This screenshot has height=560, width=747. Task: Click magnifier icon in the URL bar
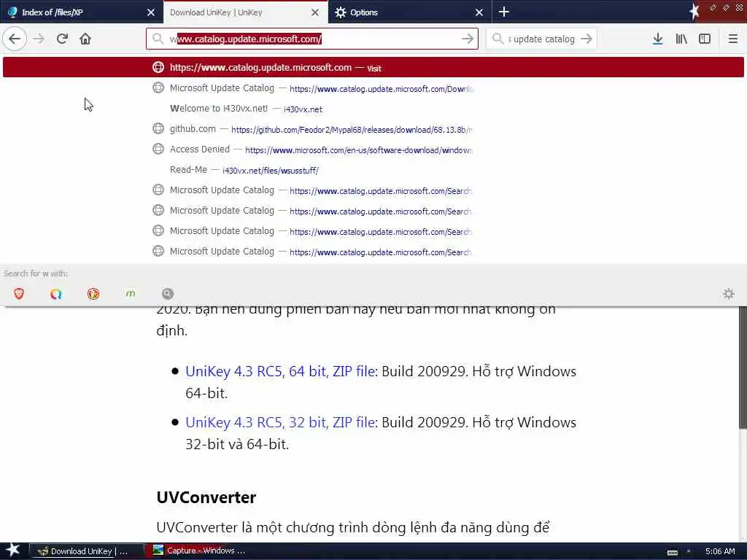pyautogui.click(x=158, y=39)
